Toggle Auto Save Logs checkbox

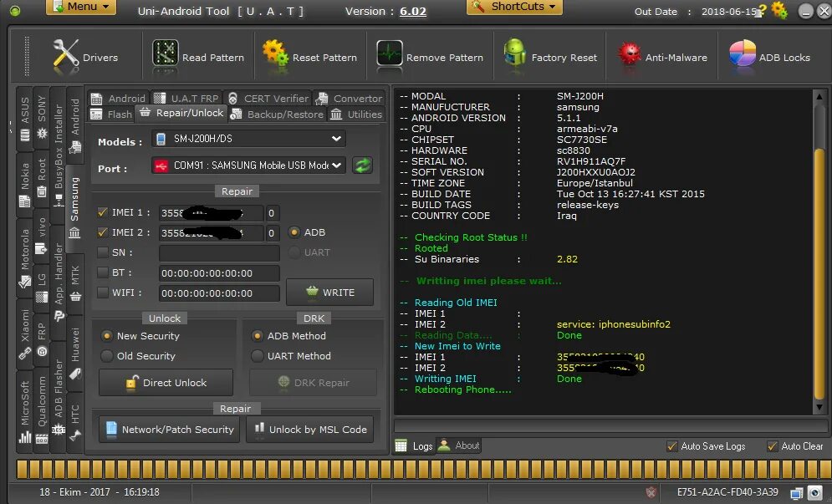[671, 446]
